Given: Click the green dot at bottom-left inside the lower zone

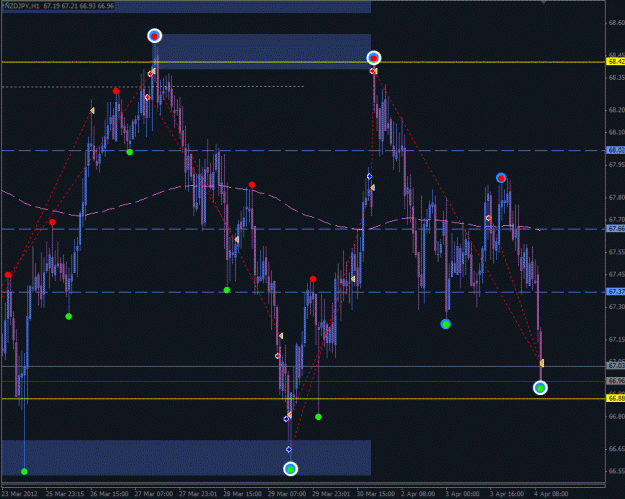Looking at the screenshot, I should 24,471.
